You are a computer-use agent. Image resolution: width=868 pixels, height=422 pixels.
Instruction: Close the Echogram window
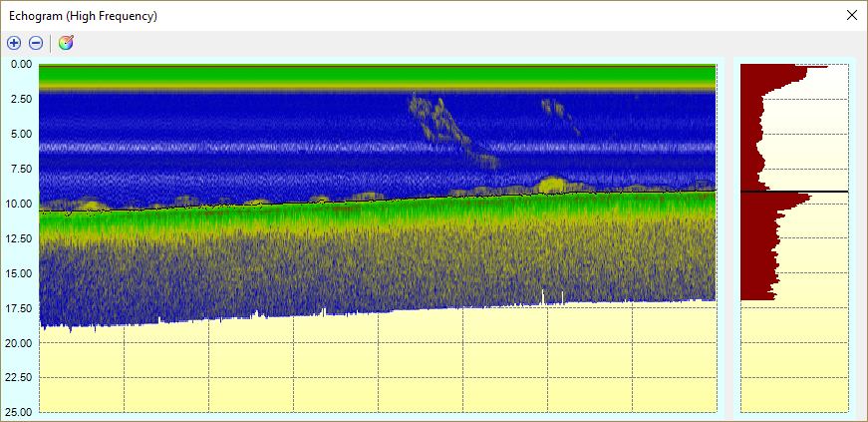point(851,15)
